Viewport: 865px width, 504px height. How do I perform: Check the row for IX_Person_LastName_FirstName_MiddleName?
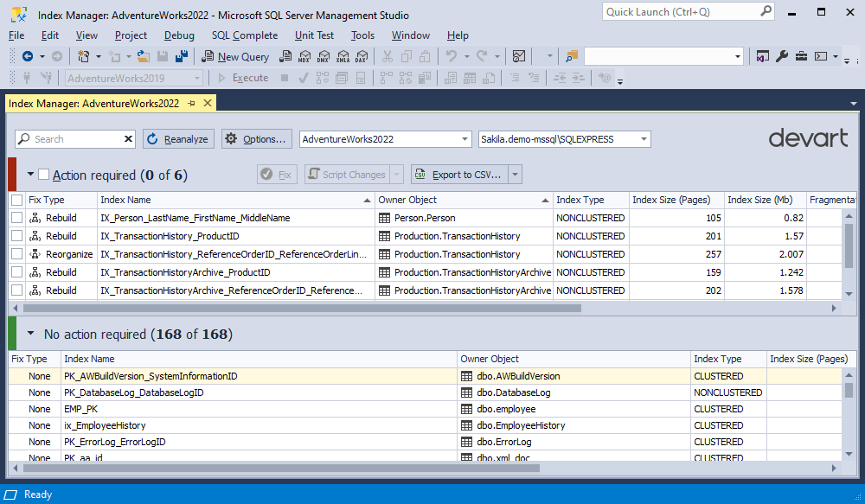coord(15,218)
